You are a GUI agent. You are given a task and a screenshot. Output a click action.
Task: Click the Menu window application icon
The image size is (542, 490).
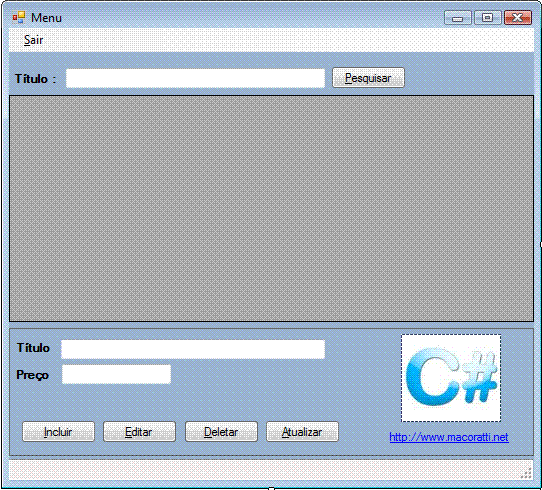[x=19, y=17]
